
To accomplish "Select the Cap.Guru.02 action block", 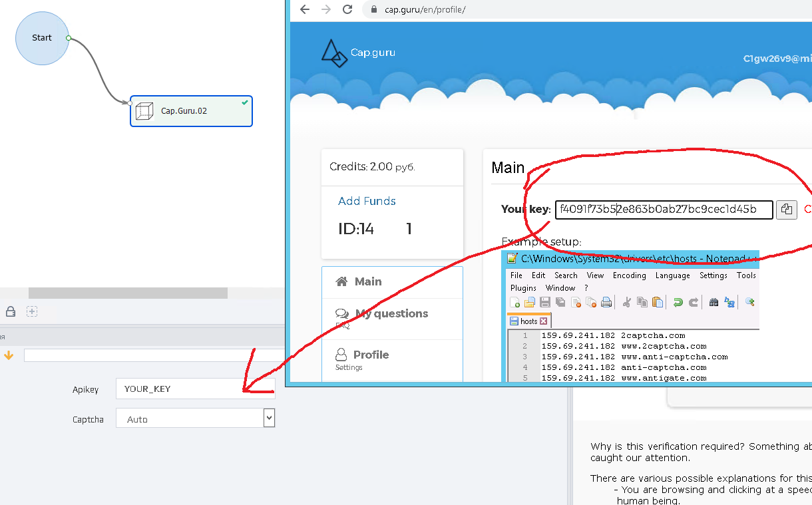I will (191, 111).
